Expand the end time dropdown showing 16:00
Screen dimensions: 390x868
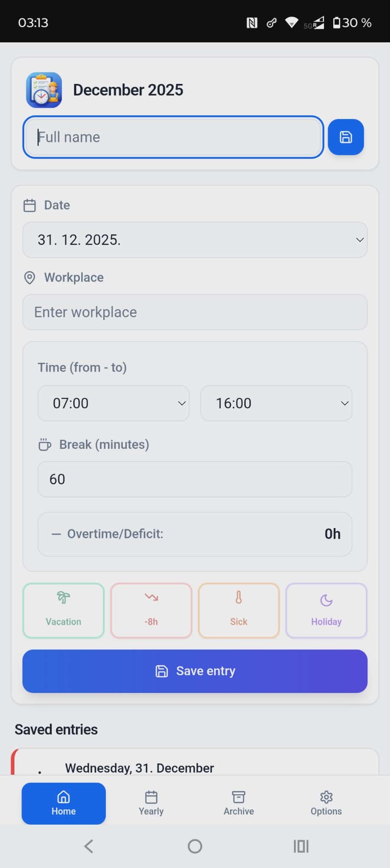click(x=276, y=403)
